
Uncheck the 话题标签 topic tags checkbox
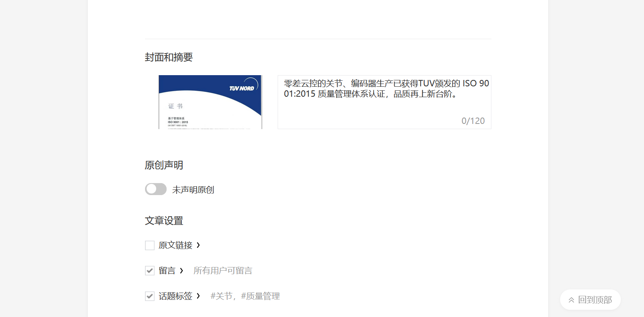pos(150,296)
